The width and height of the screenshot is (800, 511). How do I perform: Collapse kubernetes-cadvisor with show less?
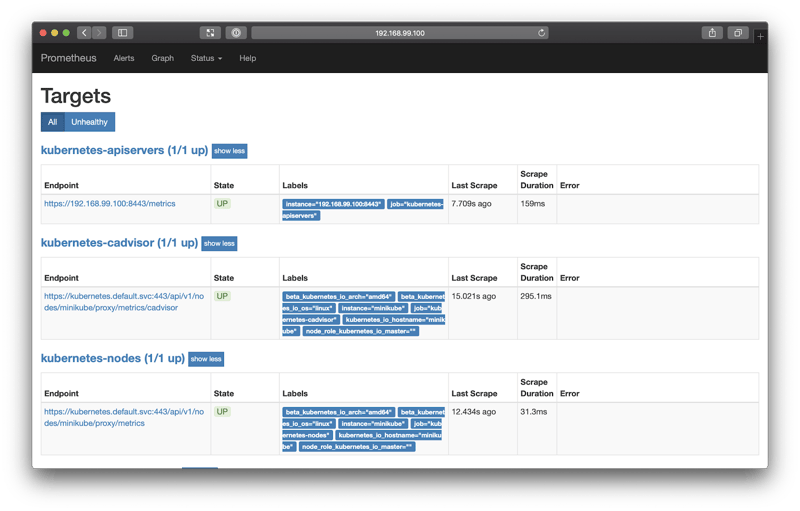pos(219,243)
